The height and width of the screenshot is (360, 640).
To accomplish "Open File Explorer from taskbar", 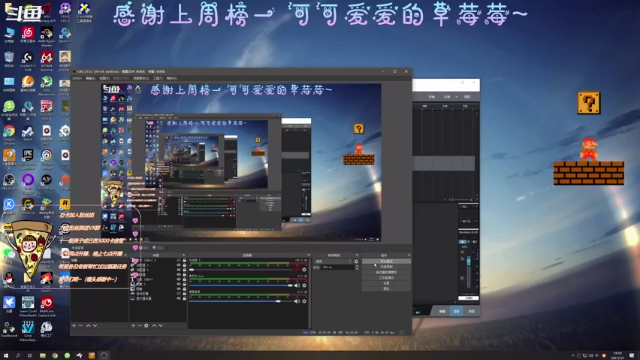I will tap(42, 356).
